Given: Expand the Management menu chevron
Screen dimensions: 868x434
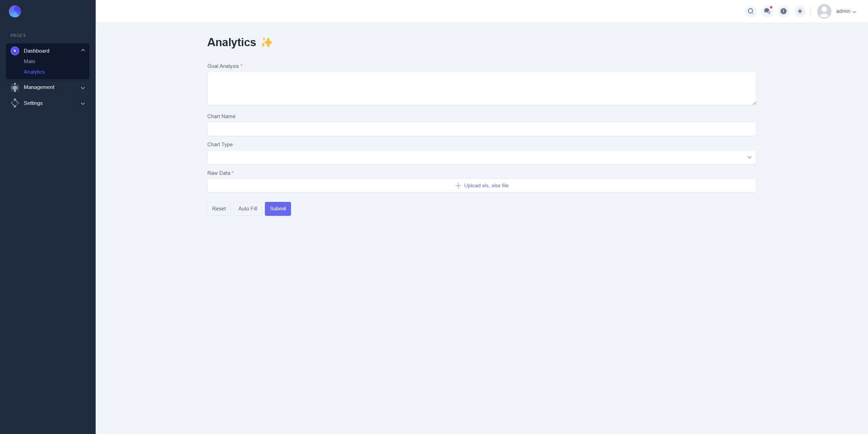Looking at the screenshot, I should click(83, 88).
